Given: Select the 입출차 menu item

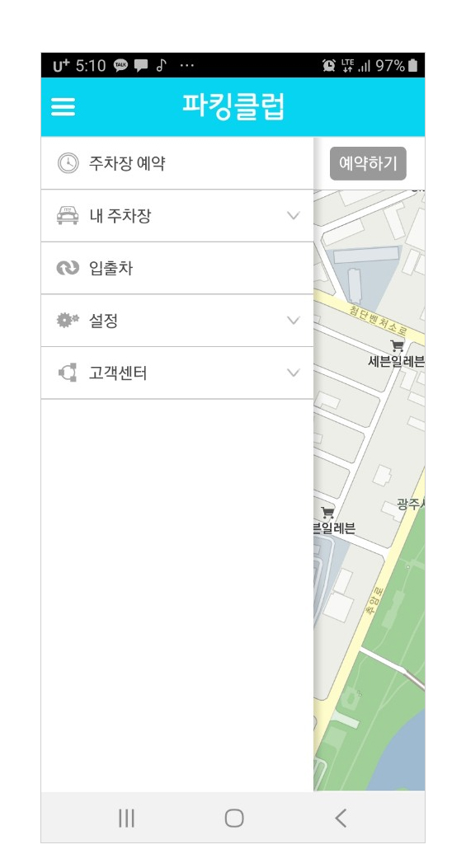Looking at the screenshot, I should pos(177,268).
